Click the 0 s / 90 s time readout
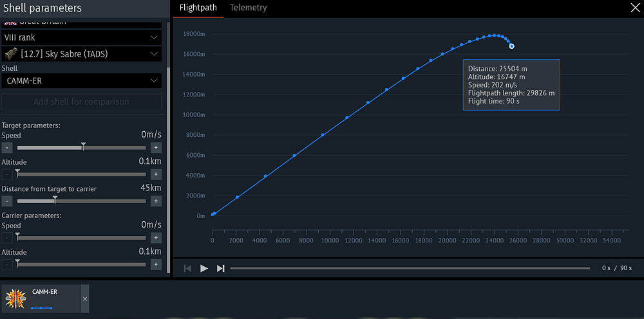This screenshot has height=319, width=644. [x=617, y=268]
